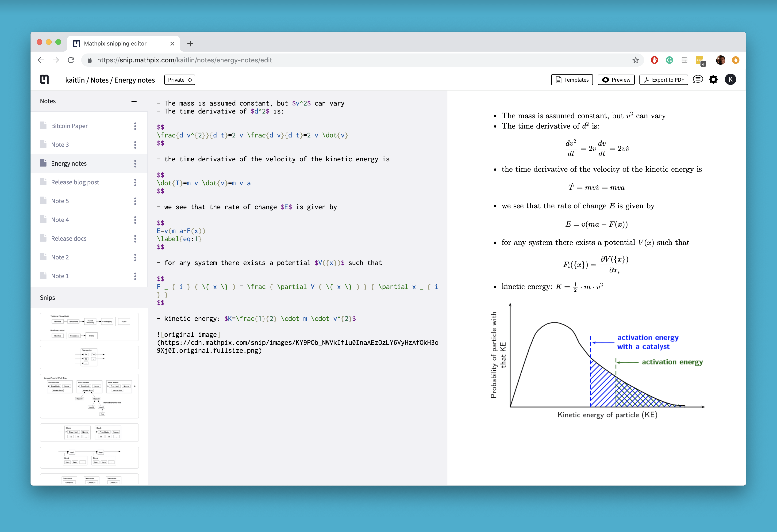Open the feedback speech bubble icon

pos(697,79)
